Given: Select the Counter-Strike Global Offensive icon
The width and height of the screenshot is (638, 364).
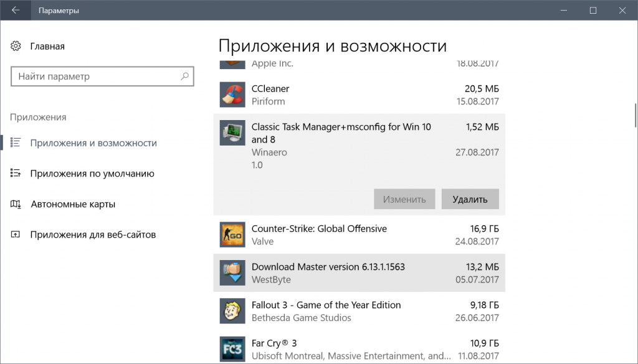Looking at the screenshot, I should click(232, 235).
